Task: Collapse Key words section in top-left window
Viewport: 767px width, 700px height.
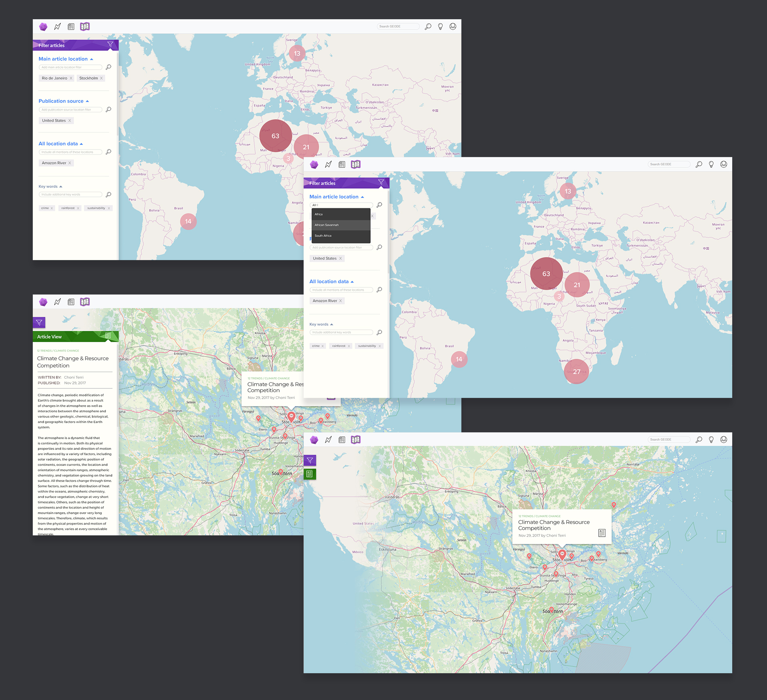Action: coord(61,187)
